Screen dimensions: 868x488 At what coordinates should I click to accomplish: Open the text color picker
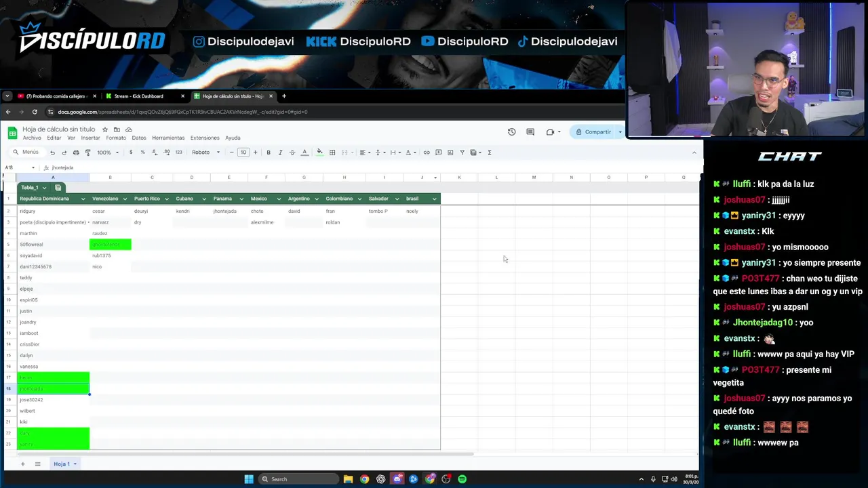pyautogui.click(x=304, y=152)
